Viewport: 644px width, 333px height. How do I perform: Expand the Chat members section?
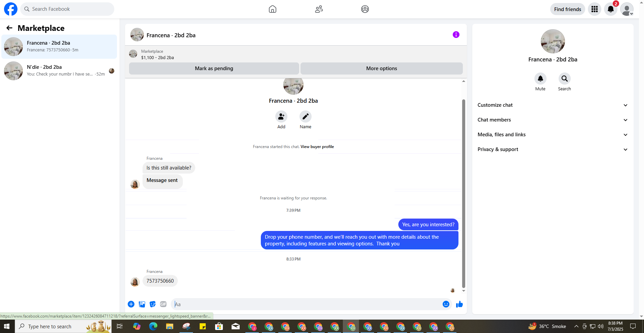(553, 120)
